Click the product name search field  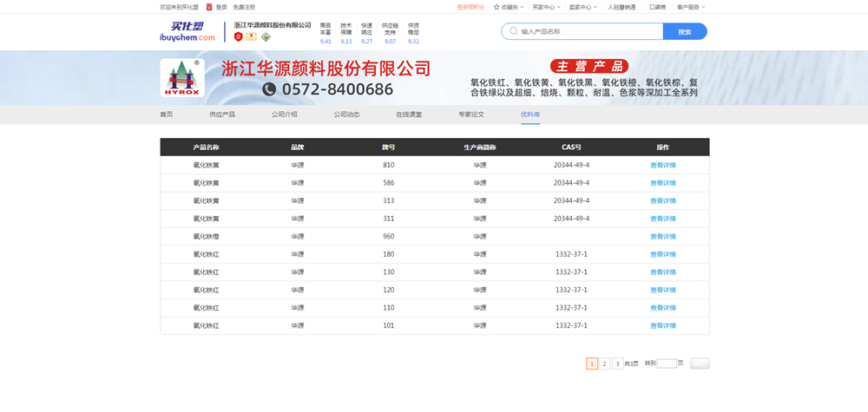pyautogui.click(x=582, y=31)
